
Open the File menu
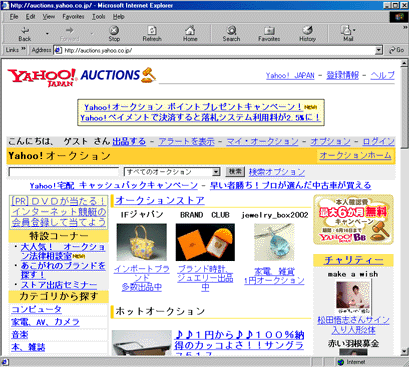click(14, 17)
